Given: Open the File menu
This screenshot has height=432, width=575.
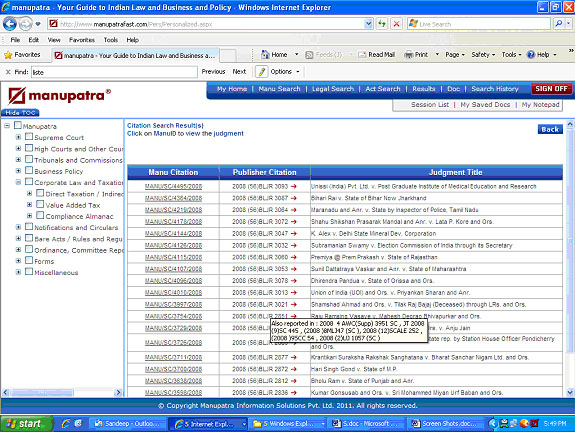Looking at the screenshot, I should point(15,40).
